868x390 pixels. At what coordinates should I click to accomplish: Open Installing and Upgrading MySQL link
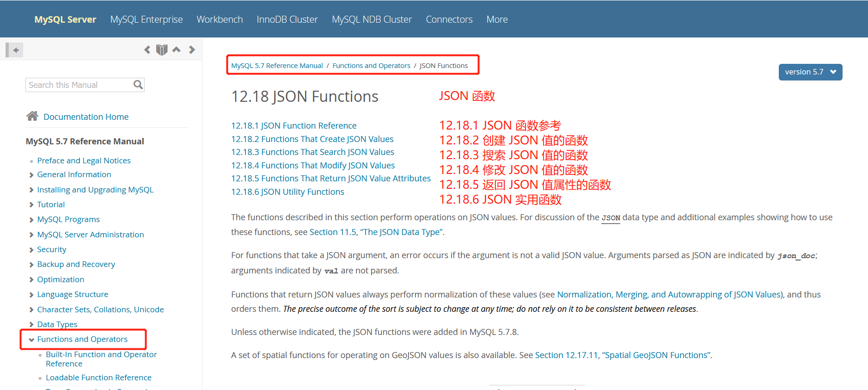point(95,190)
